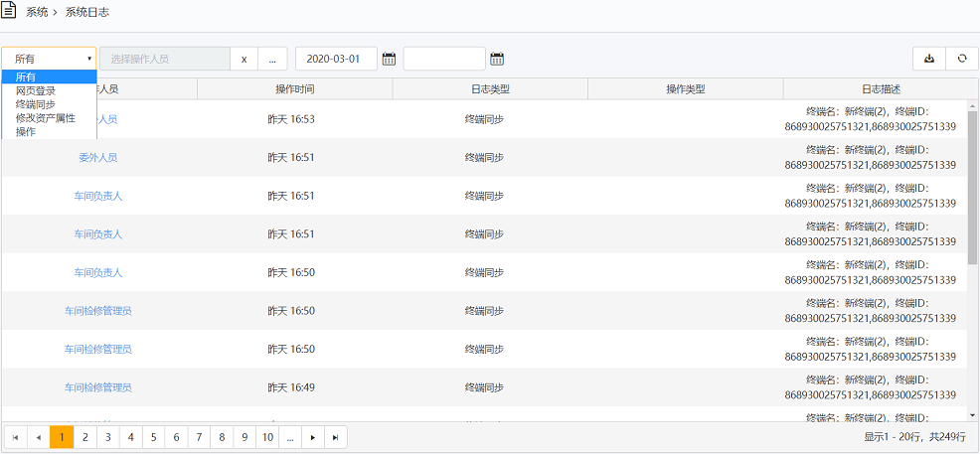Image resolution: width=980 pixels, height=454 pixels.
Task: Open operator chooser with ellipsis button
Action: point(273,59)
